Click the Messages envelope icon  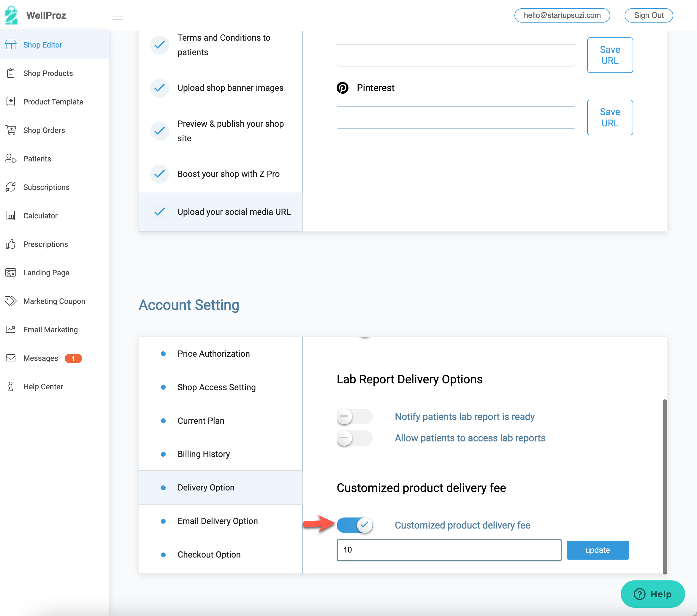point(11,358)
